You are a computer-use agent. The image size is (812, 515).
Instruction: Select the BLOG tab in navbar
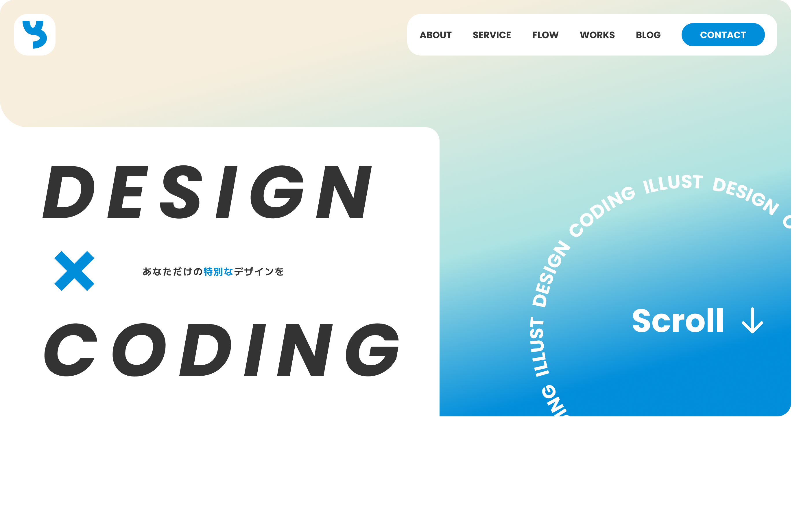pyautogui.click(x=647, y=36)
